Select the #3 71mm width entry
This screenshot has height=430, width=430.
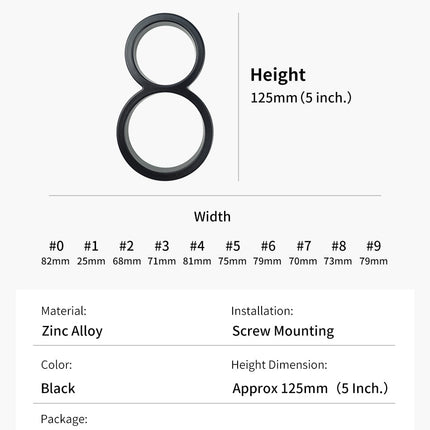pos(162,253)
